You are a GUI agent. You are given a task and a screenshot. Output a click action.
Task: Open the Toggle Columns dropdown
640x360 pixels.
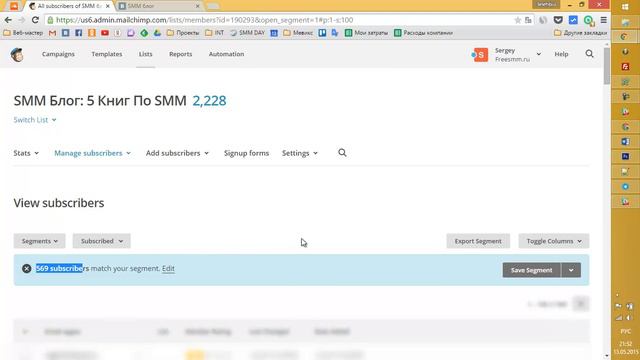(554, 241)
